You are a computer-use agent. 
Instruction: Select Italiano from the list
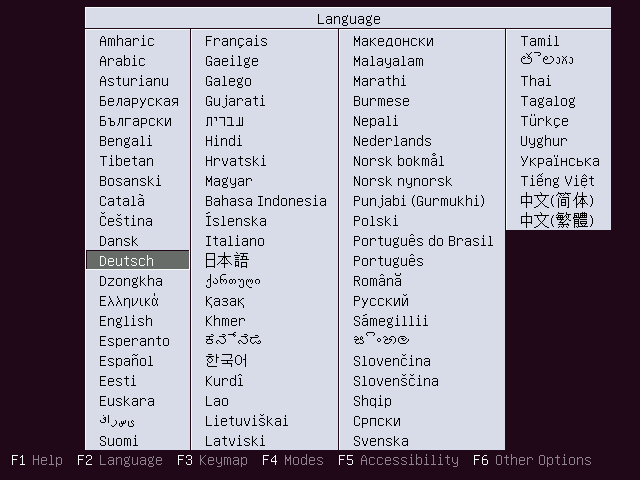tap(235, 241)
